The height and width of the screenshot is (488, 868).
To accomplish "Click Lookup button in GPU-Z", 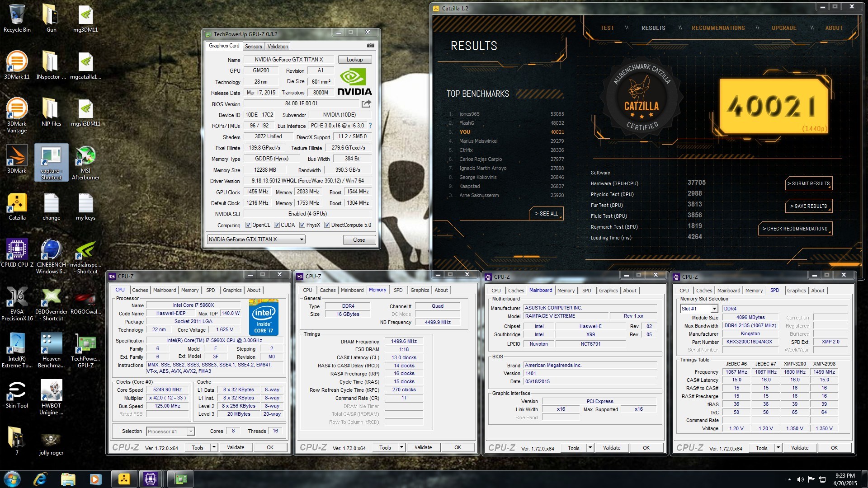I will [x=354, y=60].
